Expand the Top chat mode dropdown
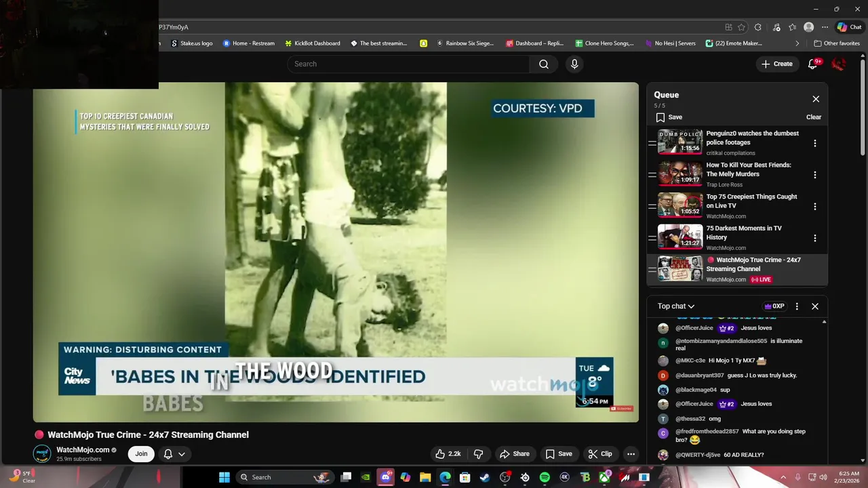 click(676, 306)
